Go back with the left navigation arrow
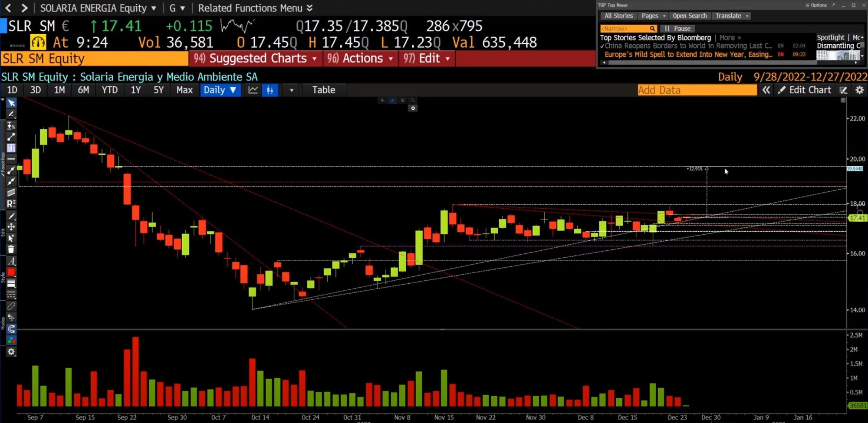 [x=8, y=8]
